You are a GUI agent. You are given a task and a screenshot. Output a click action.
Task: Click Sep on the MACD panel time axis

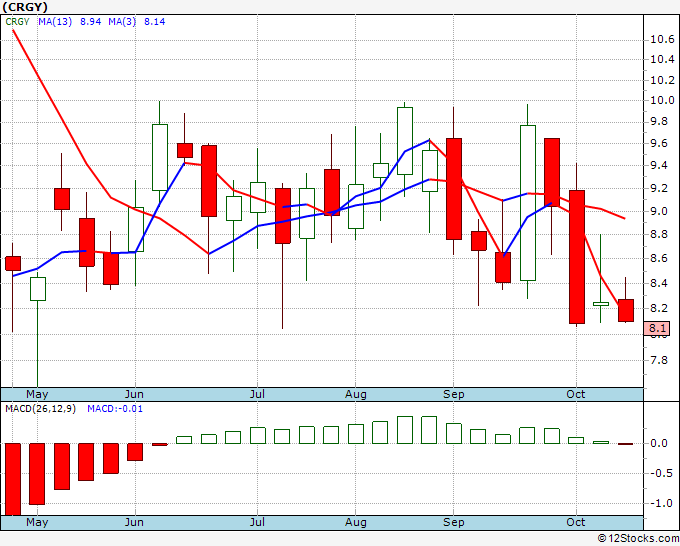pyautogui.click(x=454, y=522)
